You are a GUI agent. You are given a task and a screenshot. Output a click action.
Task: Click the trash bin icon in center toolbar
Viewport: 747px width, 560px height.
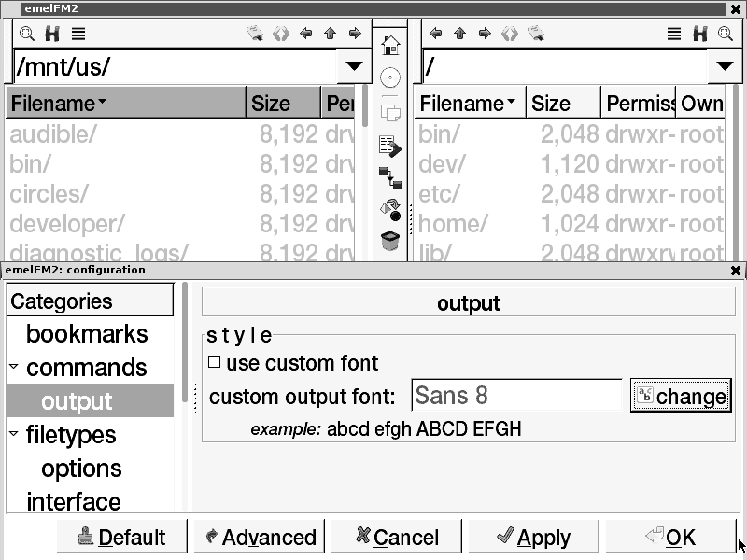coord(390,241)
